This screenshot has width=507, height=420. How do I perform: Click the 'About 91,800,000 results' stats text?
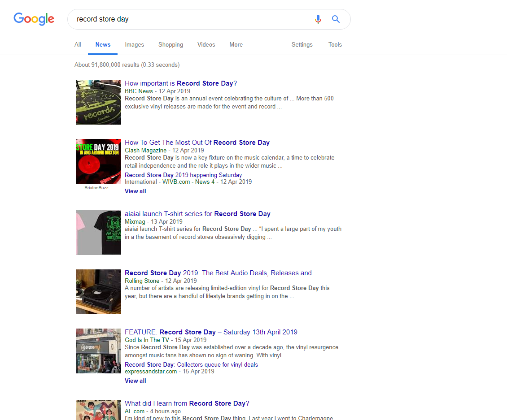tap(127, 65)
